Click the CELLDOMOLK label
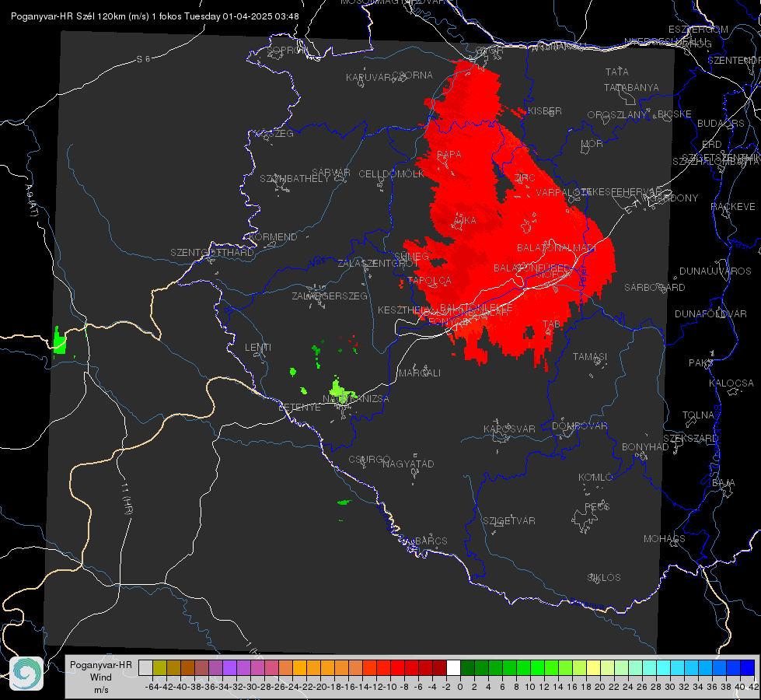Screen dimensions: 761x700 [391, 173]
